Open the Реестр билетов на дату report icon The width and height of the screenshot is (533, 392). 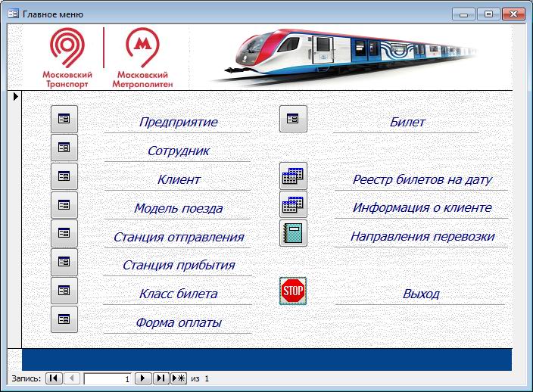[293, 176]
